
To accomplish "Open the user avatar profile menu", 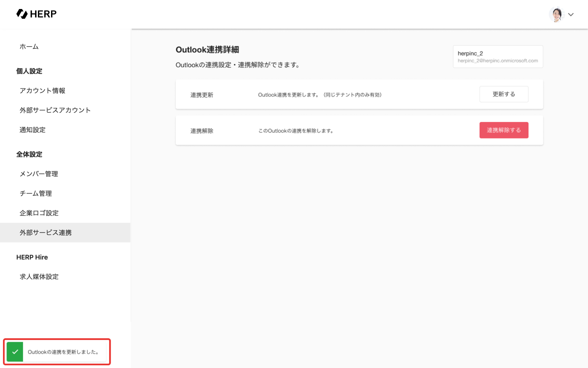I will point(557,14).
